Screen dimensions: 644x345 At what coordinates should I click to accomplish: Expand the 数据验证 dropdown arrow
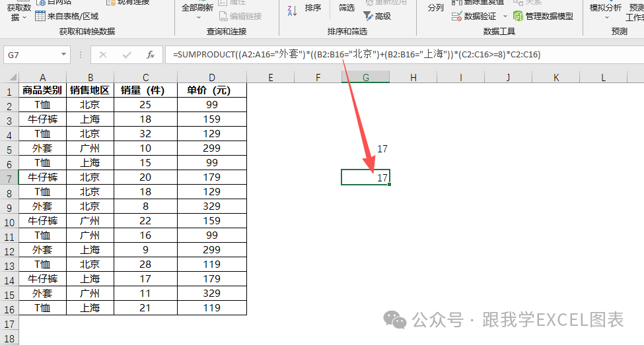505,16
